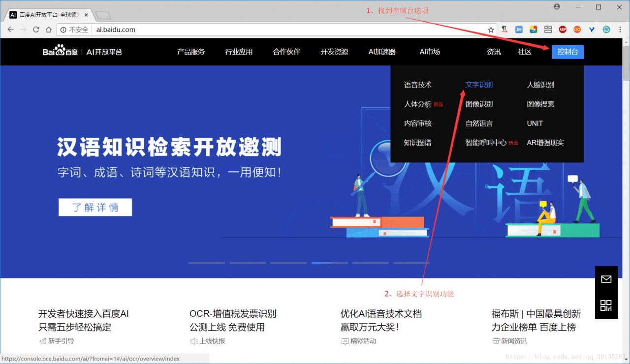Select 内容审核 in the console dropdown
This screenshot has height=364, width=630.
coord(418,123)
